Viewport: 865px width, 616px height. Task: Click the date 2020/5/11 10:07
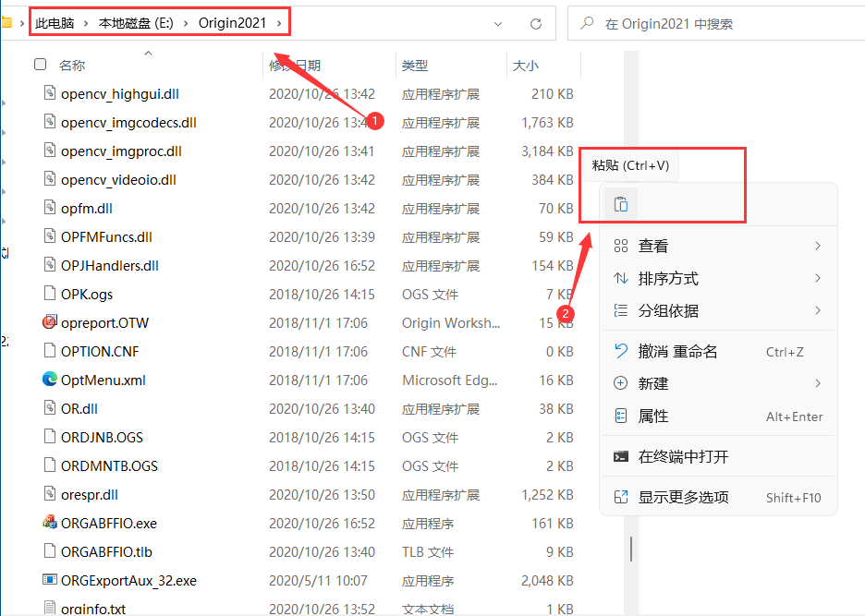pos(318,581)
